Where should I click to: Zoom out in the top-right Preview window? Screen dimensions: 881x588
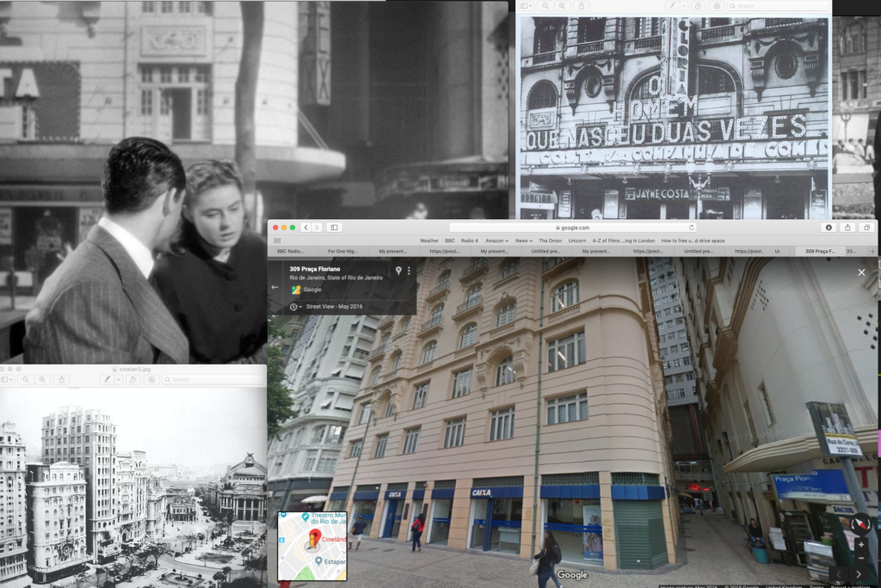(x=545, y=6)
